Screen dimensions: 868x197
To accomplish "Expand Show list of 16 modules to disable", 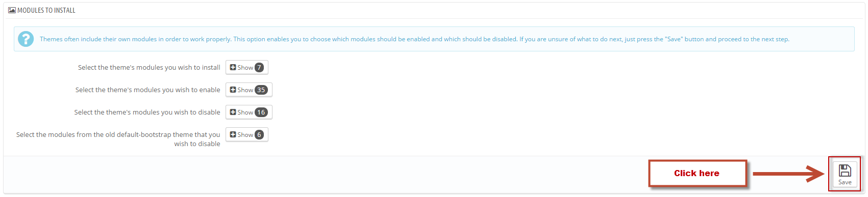I will point(249,112).
